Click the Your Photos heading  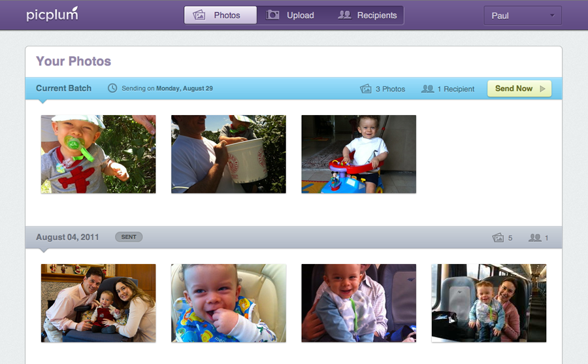coord(73,61)
